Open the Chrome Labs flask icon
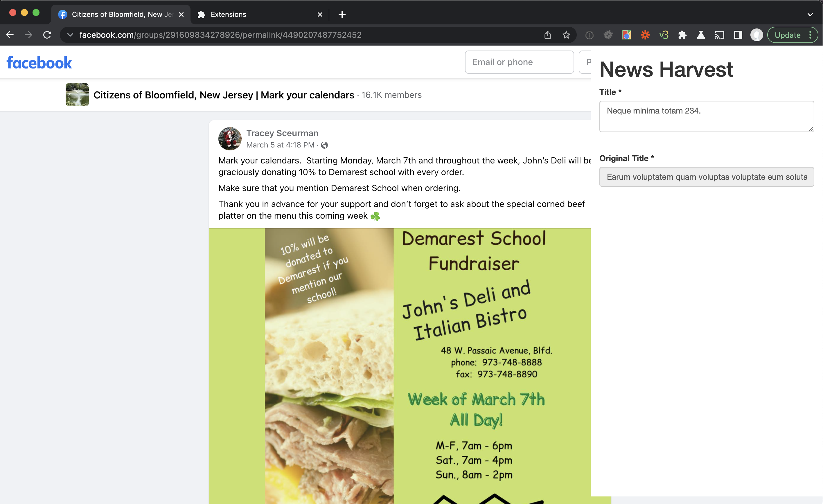The image size is (823, 504). pos(701,35)
